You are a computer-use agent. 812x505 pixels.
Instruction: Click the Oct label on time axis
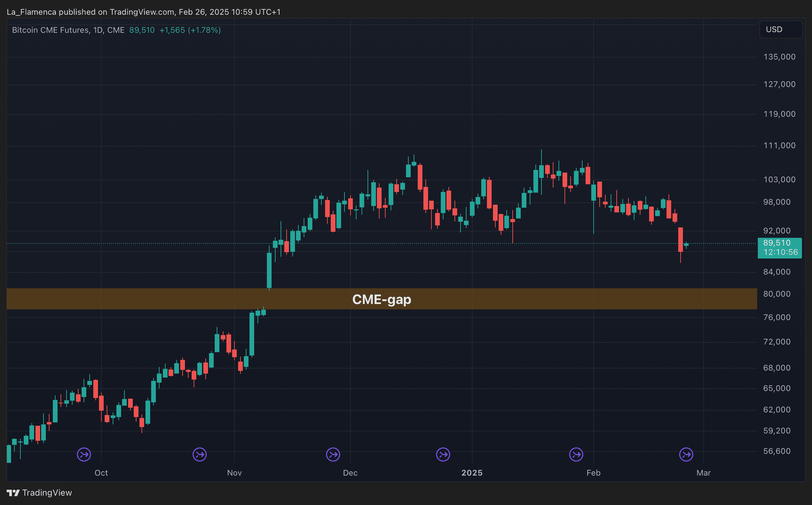pyautogui.click(x=101, y=473)
